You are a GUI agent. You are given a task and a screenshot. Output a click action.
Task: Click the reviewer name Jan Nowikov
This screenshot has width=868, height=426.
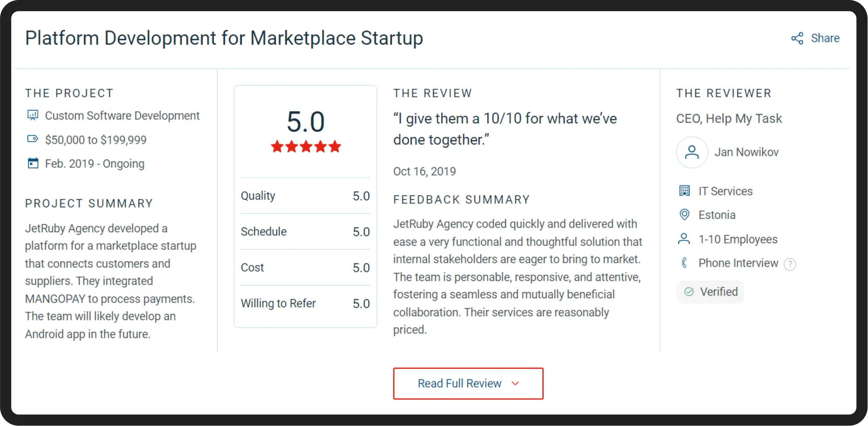point(747,152)
